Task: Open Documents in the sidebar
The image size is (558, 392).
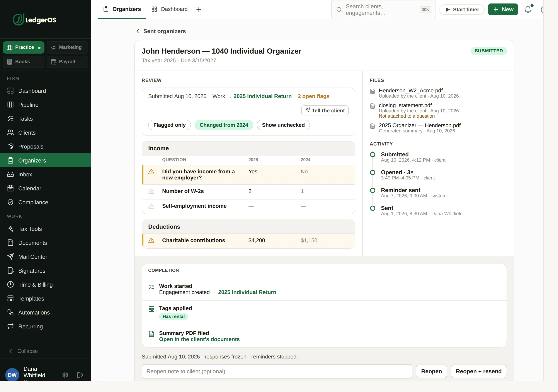Action: 45,243
